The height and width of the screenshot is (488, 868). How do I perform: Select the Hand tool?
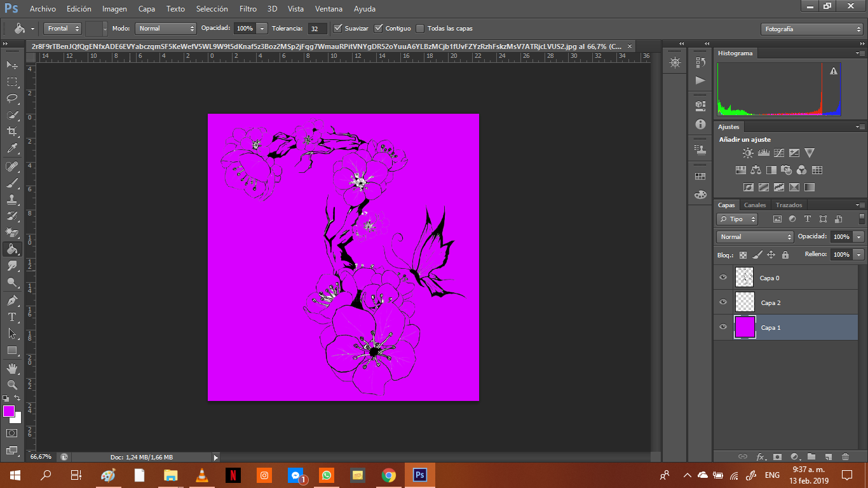point(12,369)
